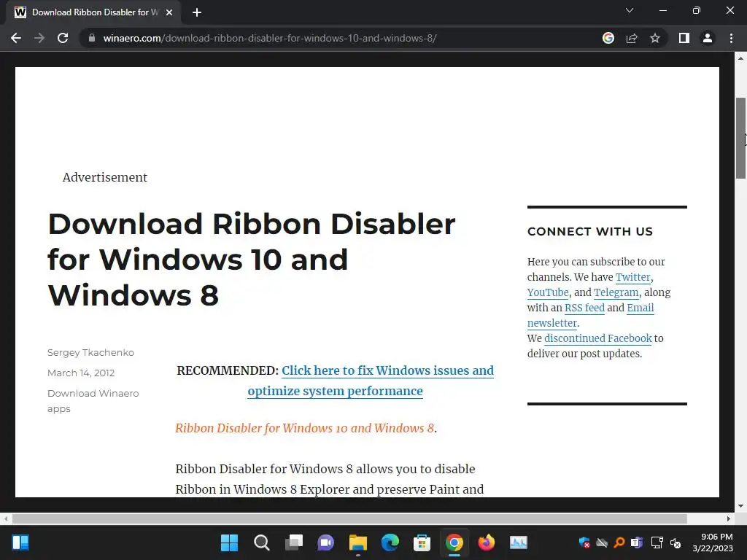747x560 pixels.
Task: Click the fix Windows issues recommendation link
Action: (x=371, y=381)
